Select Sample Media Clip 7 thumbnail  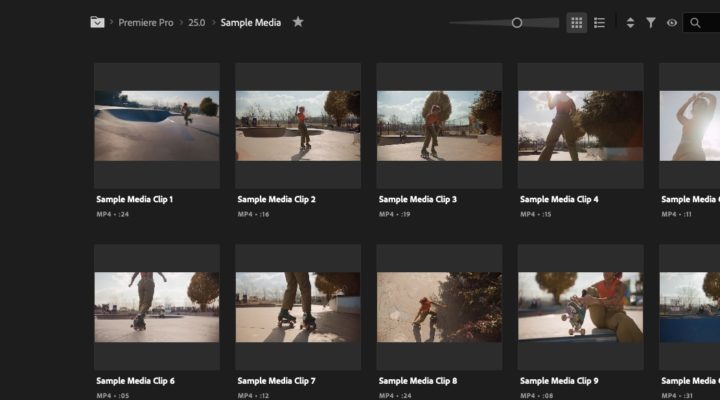tap(298, 307)
